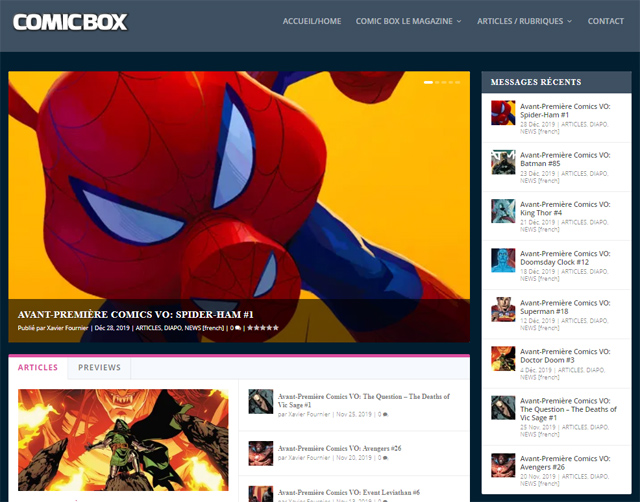Open Batman #85 in Messages Récents
640x502 pixels.
[565, 159]
